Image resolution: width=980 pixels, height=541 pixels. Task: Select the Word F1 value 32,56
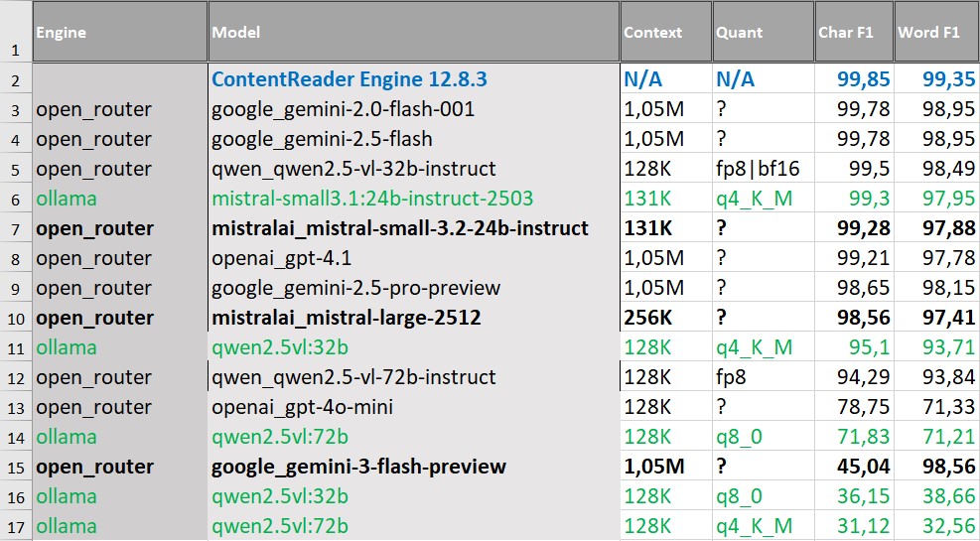point(937,526)
